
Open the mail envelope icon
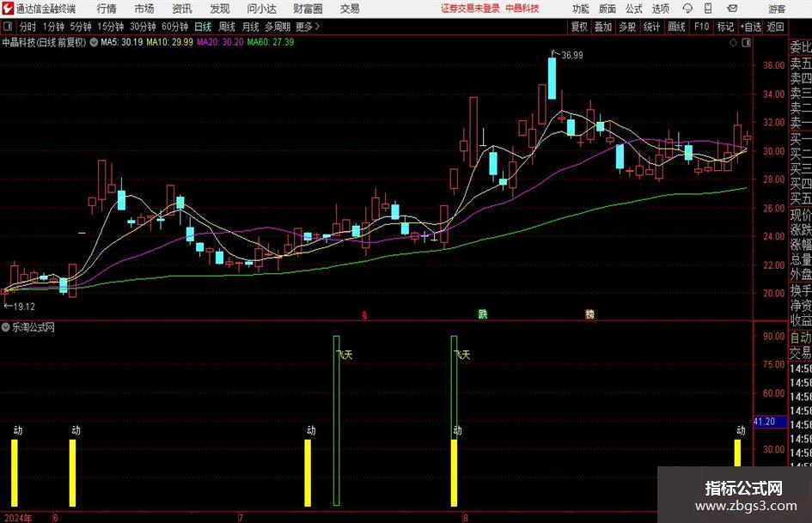[732, 9]
